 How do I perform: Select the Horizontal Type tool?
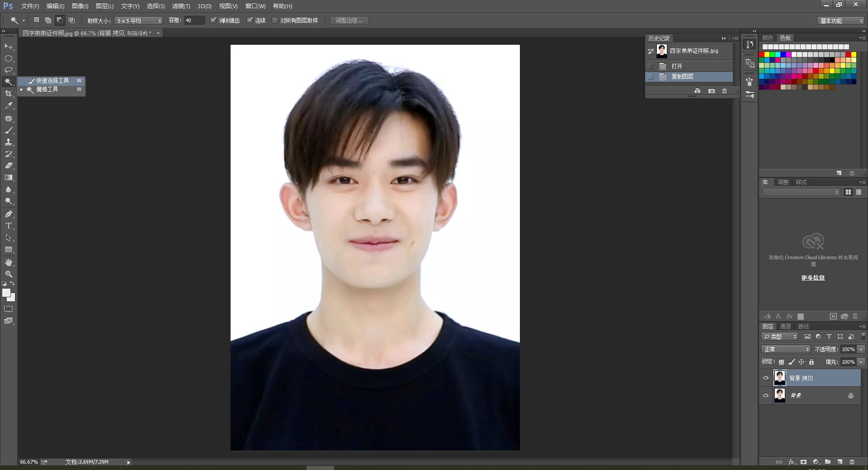pyautogui.click(x=9, y=226)
